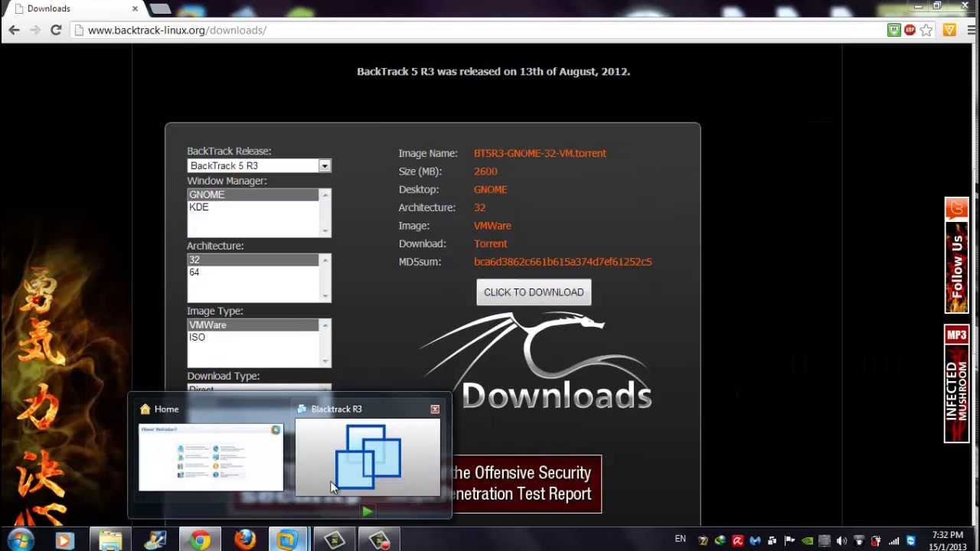Click the BT5R3-GNOME-32-VM.torrent image name
The width and height of the screenshot is (980, 551).
[x=540, y=153]
